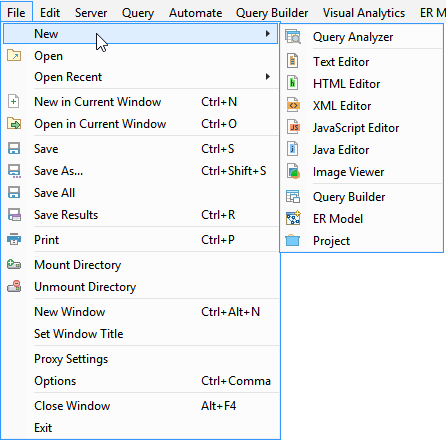Click the Print icon
This screenshot has height=440, width=446.
14,239
